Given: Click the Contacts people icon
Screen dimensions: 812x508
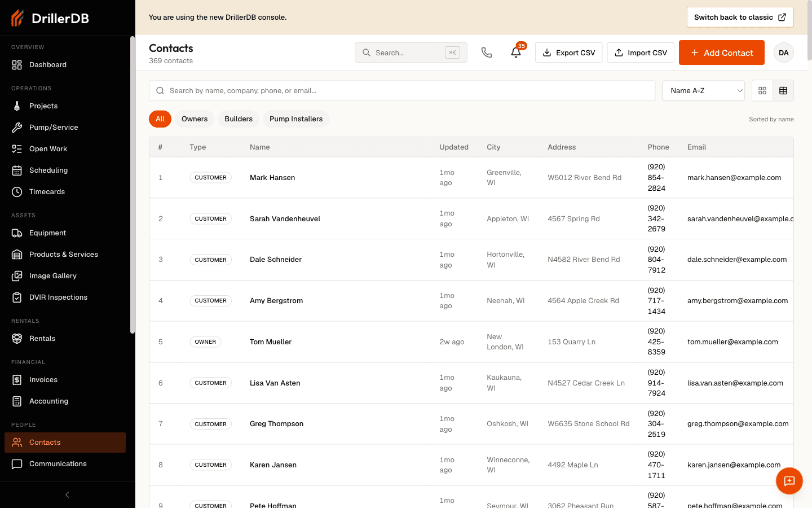Looking at the screenshot, I should 17,443.
